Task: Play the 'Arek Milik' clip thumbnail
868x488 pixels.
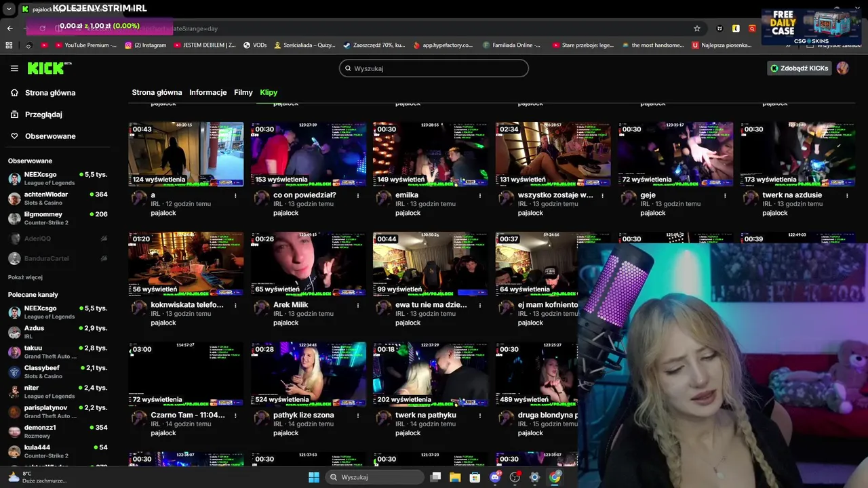Action: point(309,264)
